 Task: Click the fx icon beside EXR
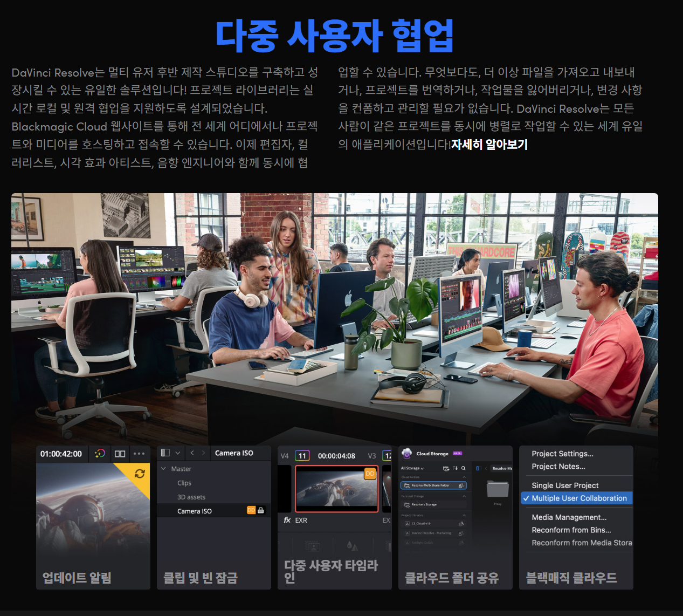287,520
